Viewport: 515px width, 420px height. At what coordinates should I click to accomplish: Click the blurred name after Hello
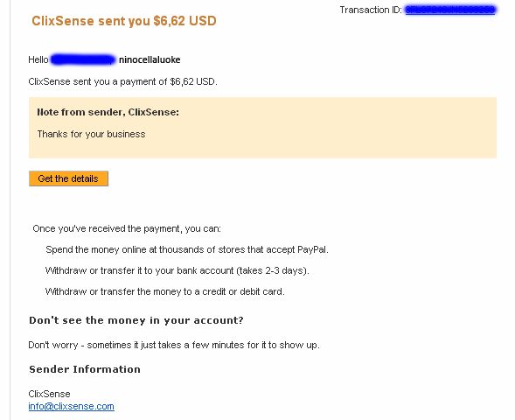(x=83, y=59)
